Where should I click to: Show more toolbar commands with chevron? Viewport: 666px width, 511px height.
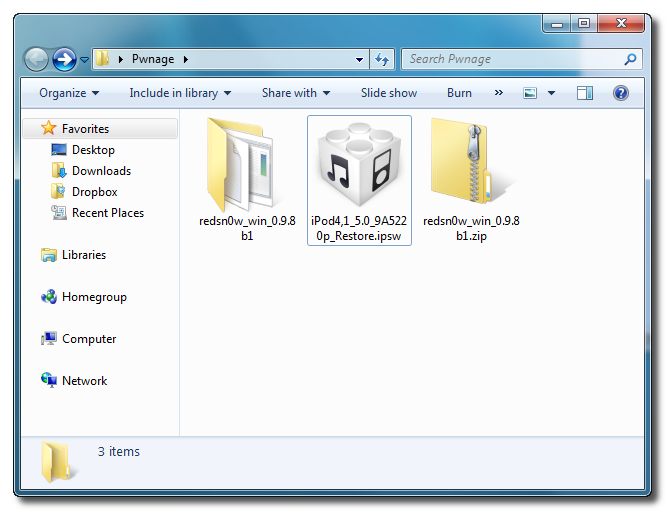[499, 93]
